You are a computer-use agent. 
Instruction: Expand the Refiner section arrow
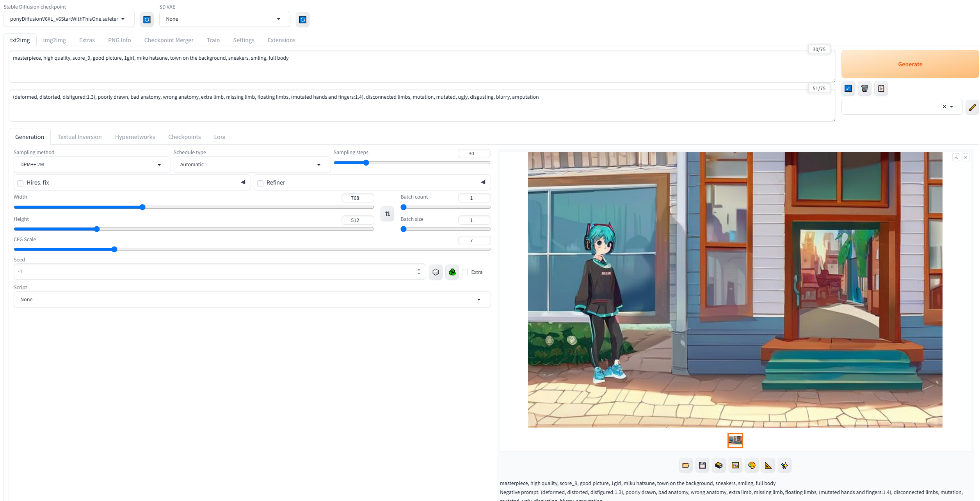(x=483, y=182)
